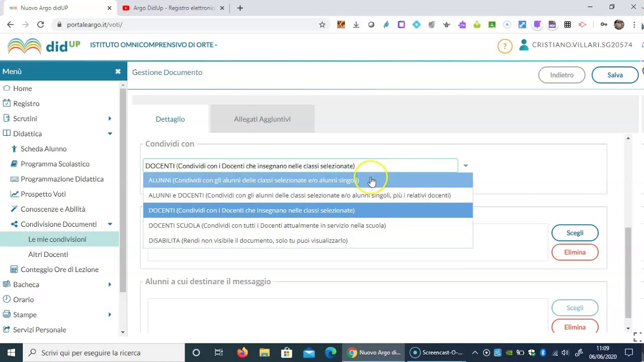
Task: Collapse the Didattica menu section
Action: 110,134
